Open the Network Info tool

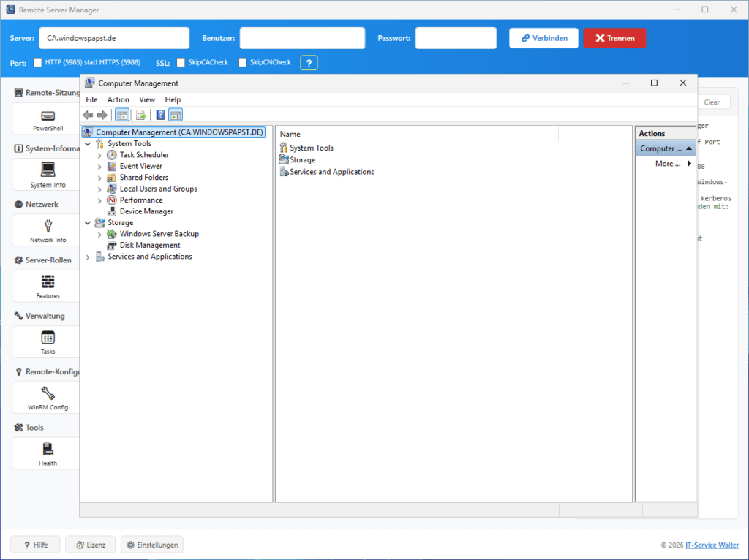coord(47,230)
